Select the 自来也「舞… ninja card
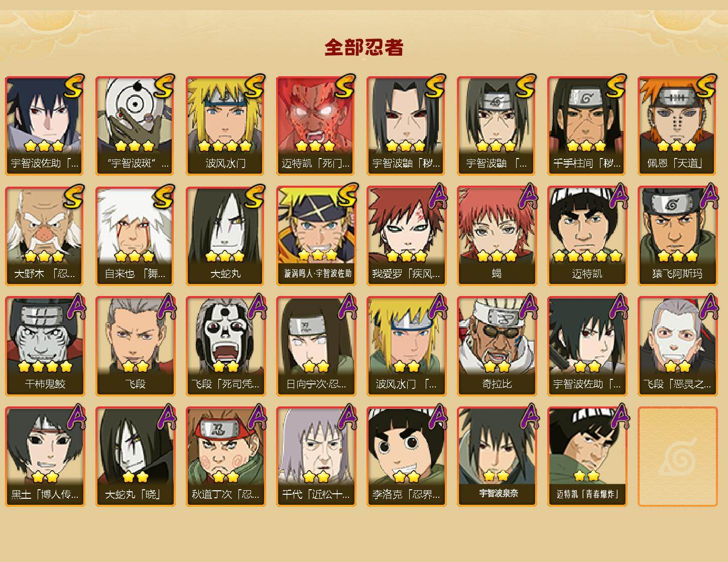Screen dimensions: 728x562 point(135,236)
